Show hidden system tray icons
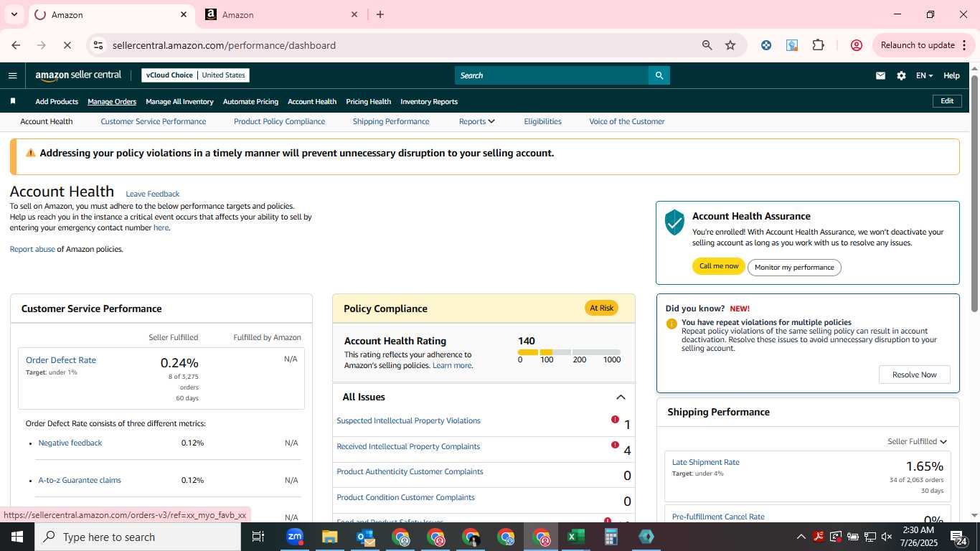This screenshot has height=551, width=980. point(801,537)
